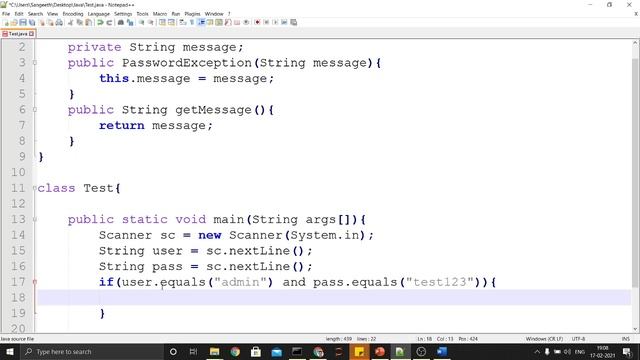
Task: Open the Encoding menu
Action: (73, 14)
